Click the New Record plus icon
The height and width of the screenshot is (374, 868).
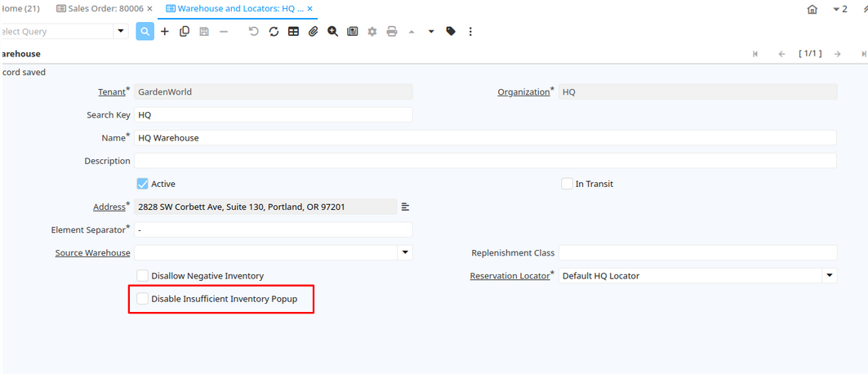coord(165,31)
